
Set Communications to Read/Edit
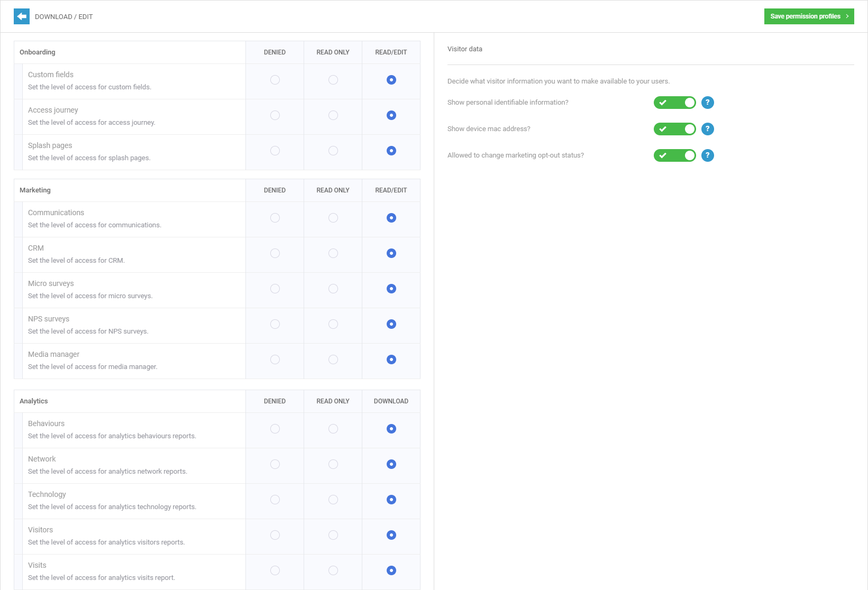(x=391, y=218)
